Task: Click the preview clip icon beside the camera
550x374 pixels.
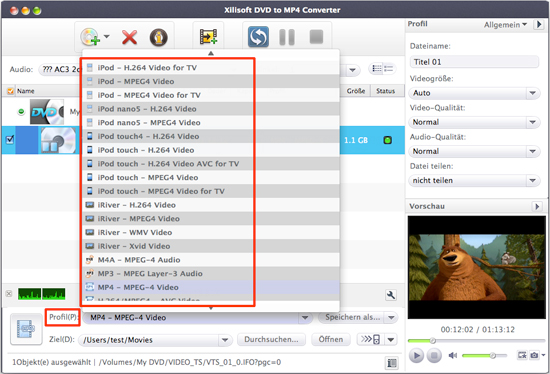Action: tap(522, 355)
